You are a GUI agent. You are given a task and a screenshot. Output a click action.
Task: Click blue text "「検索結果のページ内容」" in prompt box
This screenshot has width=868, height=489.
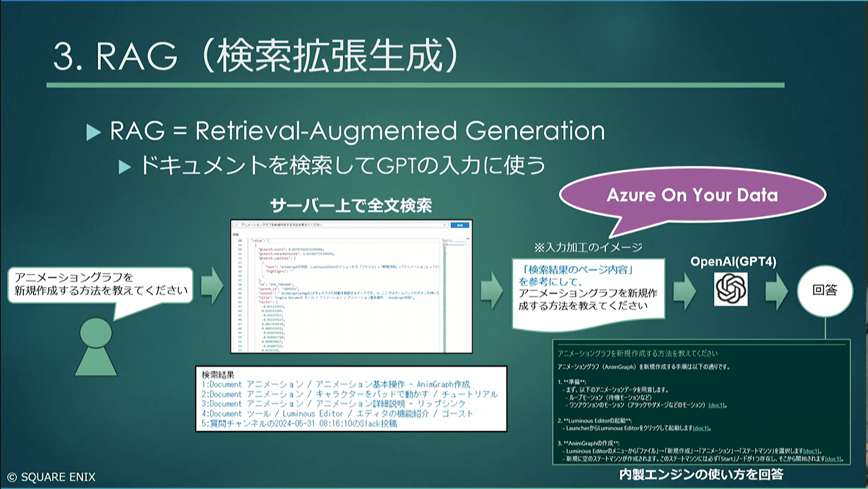click(x=577, y=269)
